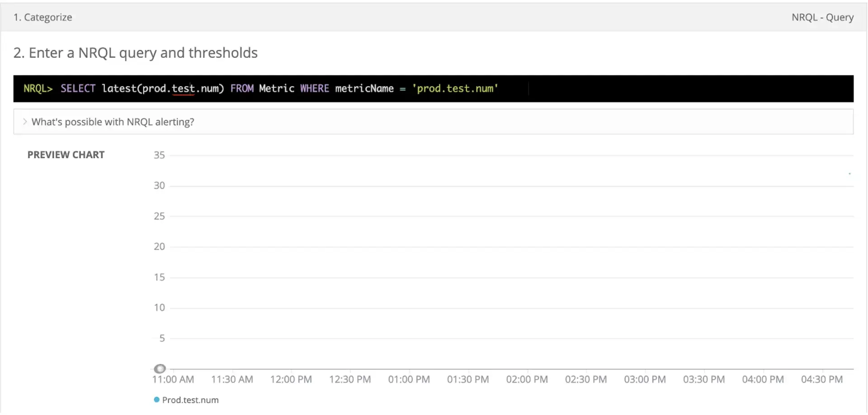
Task: Click the 35 value on the y-axis
Action: [159, 155]
